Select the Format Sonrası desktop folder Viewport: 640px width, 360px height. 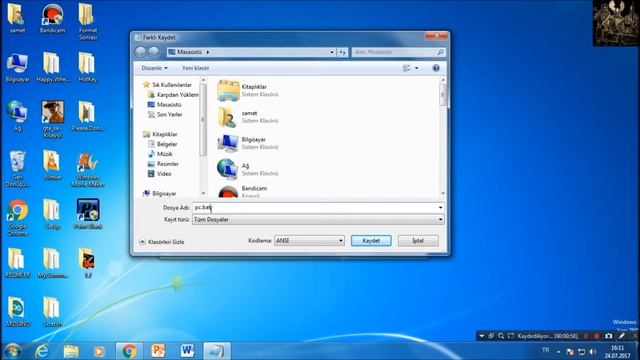click(x=87, y=22)
